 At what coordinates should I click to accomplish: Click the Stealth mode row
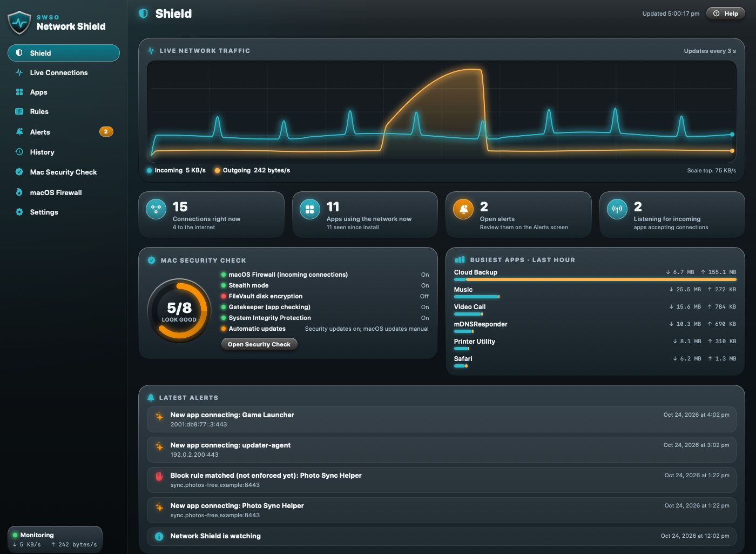pos(325,285)
